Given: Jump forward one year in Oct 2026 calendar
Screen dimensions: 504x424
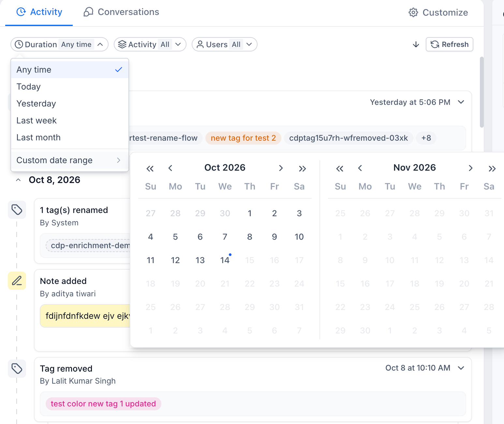Looking at the screenshot, I should point(303,168).
